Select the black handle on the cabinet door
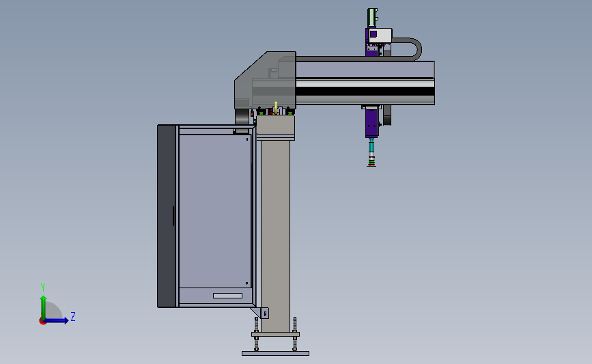The width and height of the screenshot is (592, 364). click(x=173, y=216)
